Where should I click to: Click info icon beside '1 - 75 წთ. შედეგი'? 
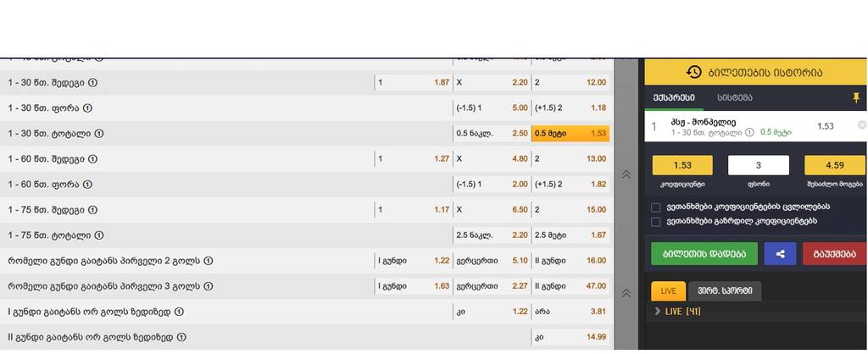(93, 210)
